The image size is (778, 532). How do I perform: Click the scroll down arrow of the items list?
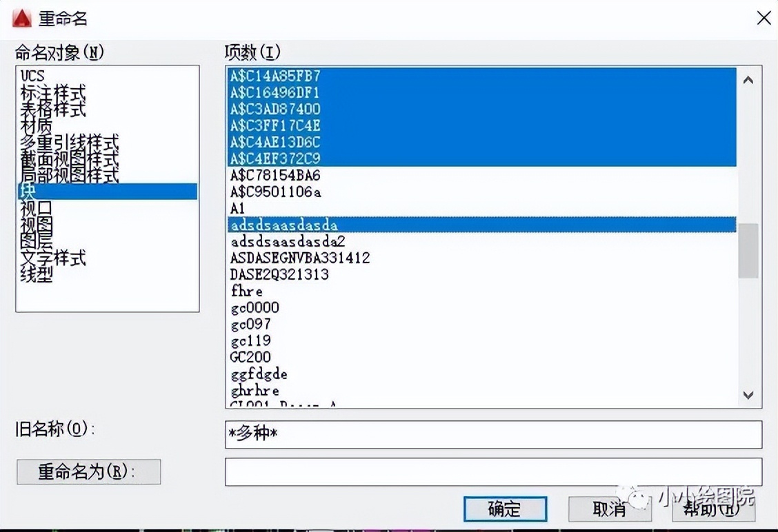[748, 396]
